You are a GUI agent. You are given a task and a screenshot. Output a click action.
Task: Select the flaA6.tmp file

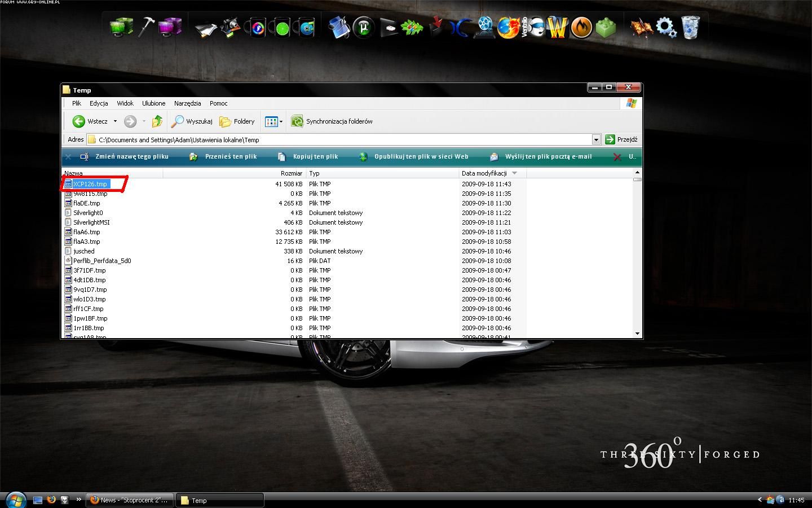[x=86, y=232]
